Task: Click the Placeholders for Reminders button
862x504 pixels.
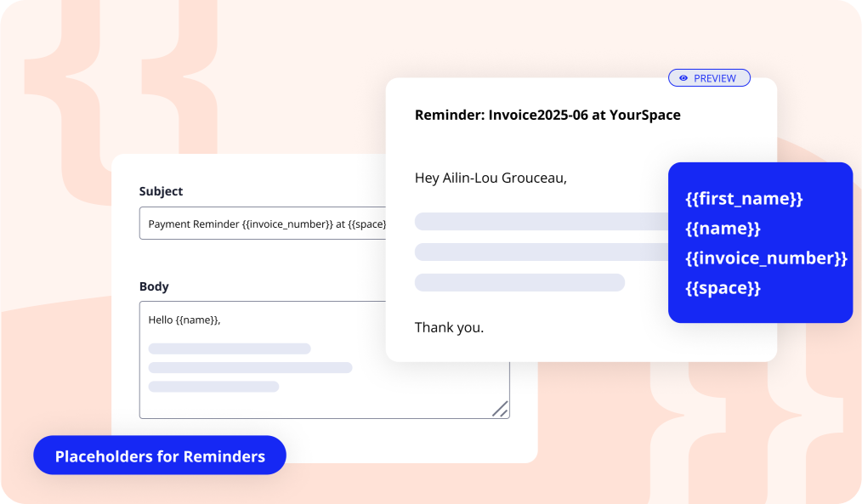Action: pos(160,456)
